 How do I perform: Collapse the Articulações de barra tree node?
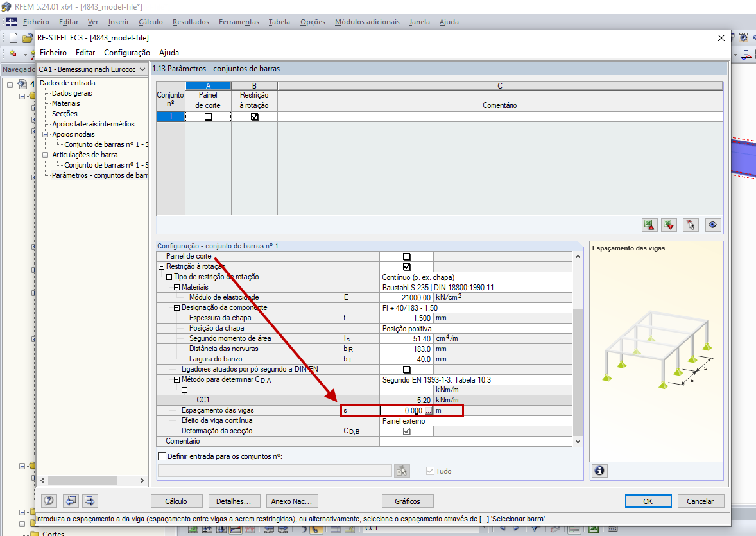click(46, 155)
